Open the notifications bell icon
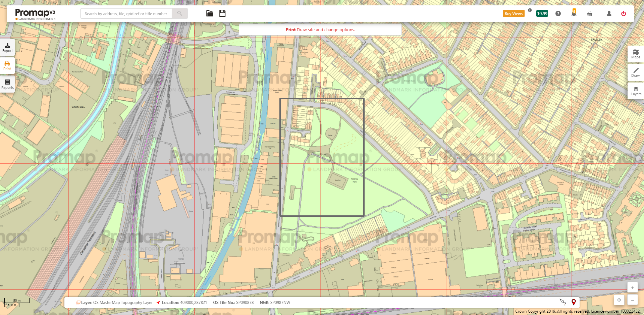 point(574,13)
